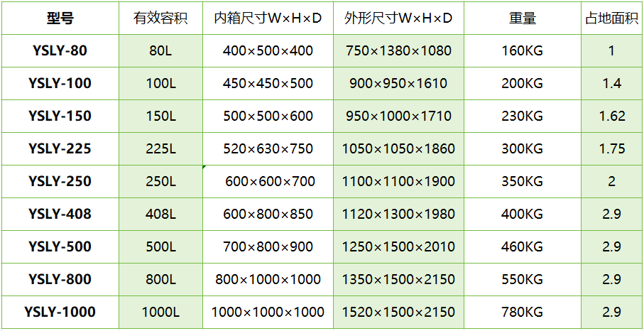This screenshot has width=644, height=331.
Task: Select the 100L volume cell
Action: pyautogui.click(x=160, y=83)
